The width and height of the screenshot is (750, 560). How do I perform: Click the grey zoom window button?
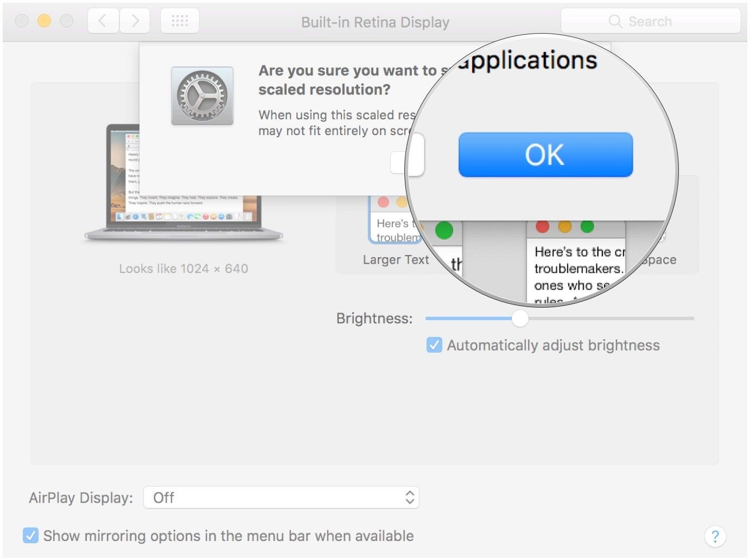(x=66, y=21)
